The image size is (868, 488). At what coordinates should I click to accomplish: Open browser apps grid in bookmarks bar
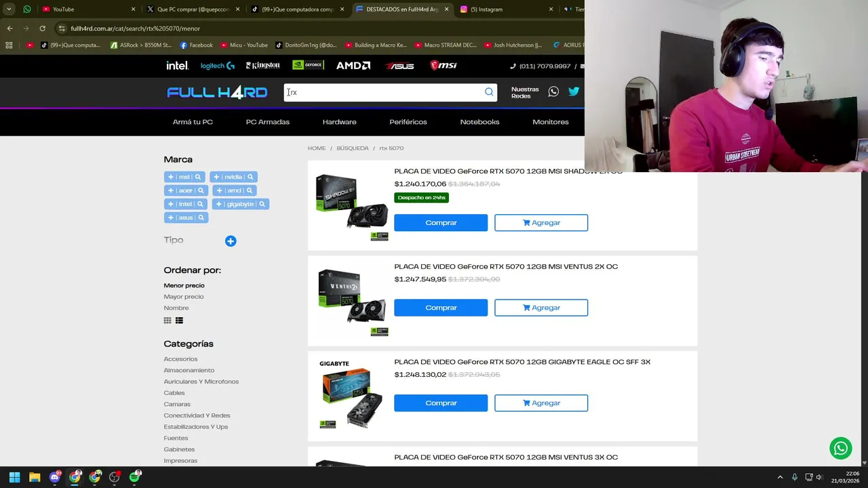[x=9, y=45]
